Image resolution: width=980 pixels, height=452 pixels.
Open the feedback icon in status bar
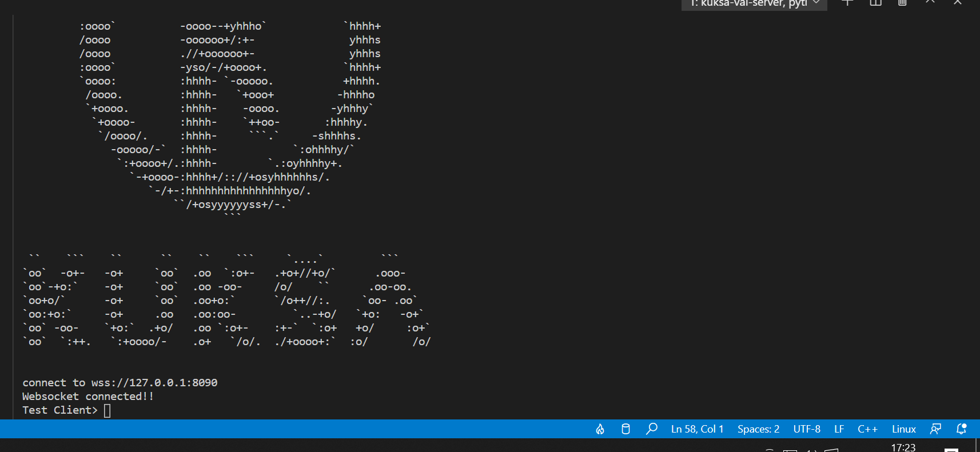click(935, 429)
